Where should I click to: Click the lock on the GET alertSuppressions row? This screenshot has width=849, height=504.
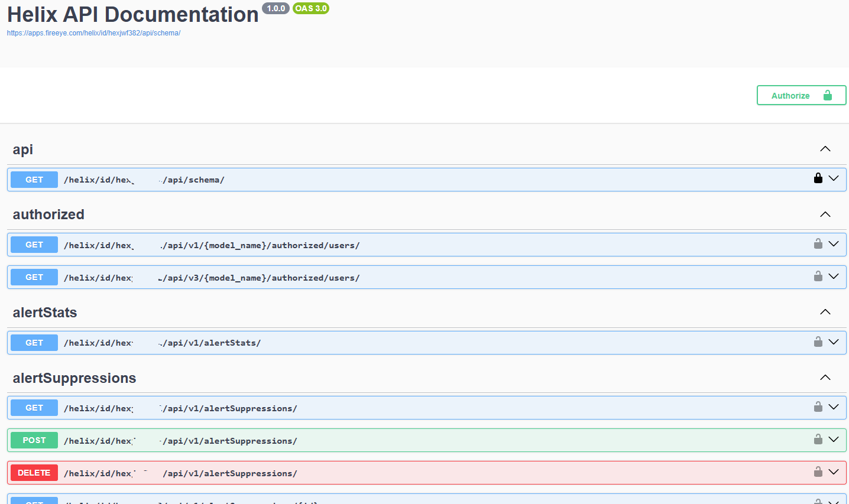click(x=818, y=407)
